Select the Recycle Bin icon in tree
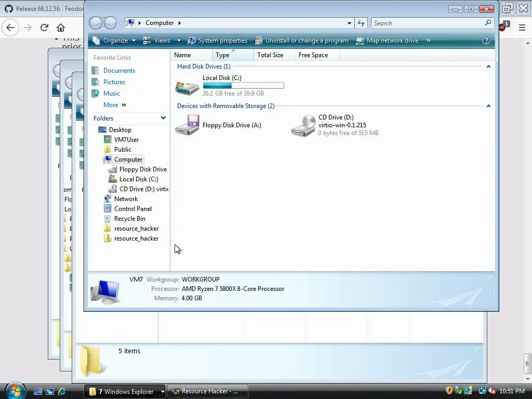 tap(108, 219)
